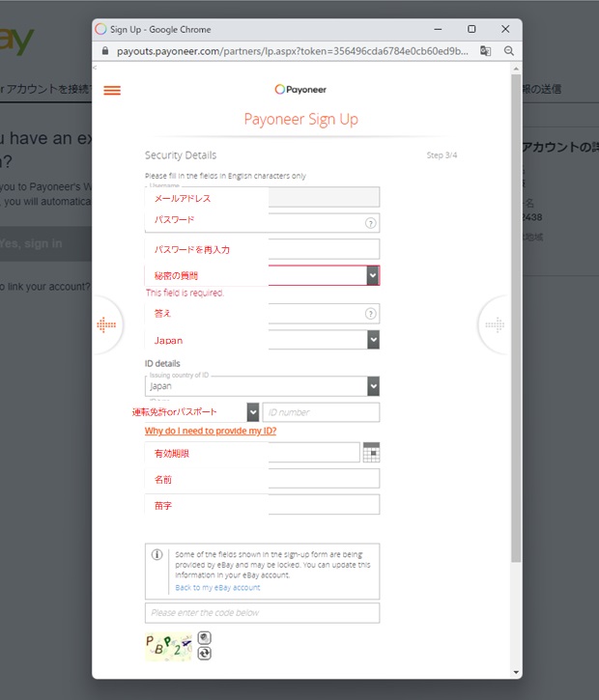Click the scrollbar down arrow
The width and height of the screenshot is (599, 700).
pyautogui.click(x=516, y=672)
